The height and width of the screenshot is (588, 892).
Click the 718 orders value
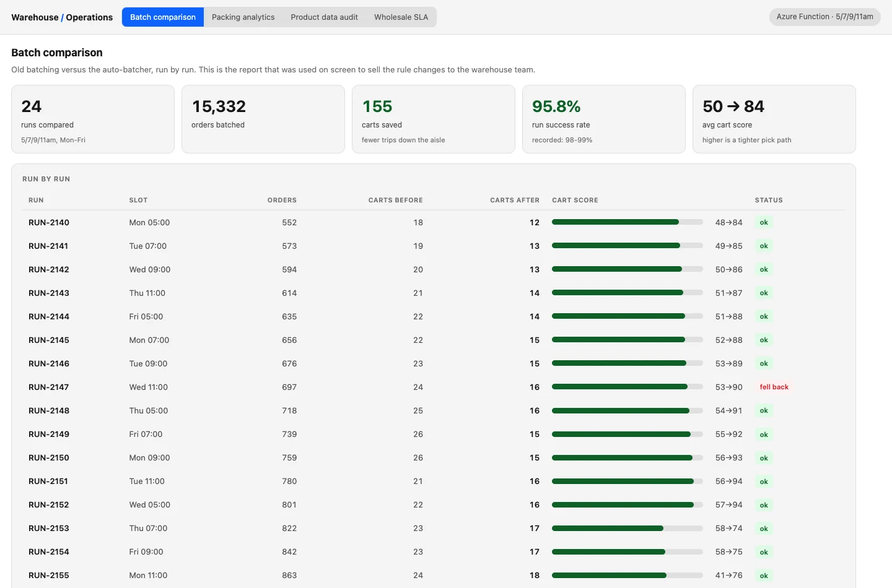[289, 410]
